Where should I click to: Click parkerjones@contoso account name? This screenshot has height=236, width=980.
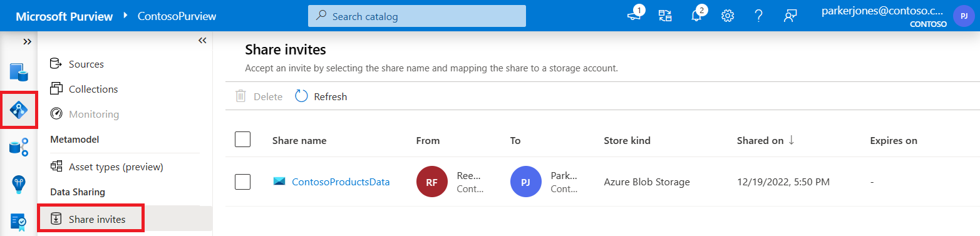click(x=882, y=11)
